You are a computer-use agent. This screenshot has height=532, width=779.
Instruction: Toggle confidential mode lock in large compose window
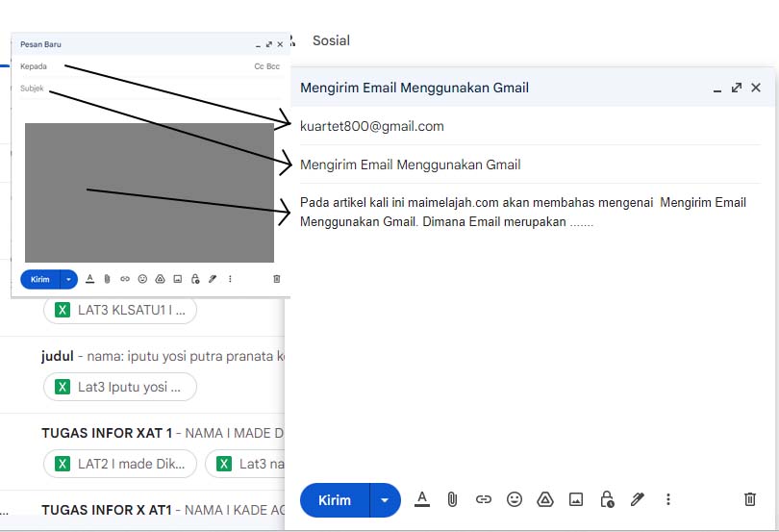[x=607, y=499]
